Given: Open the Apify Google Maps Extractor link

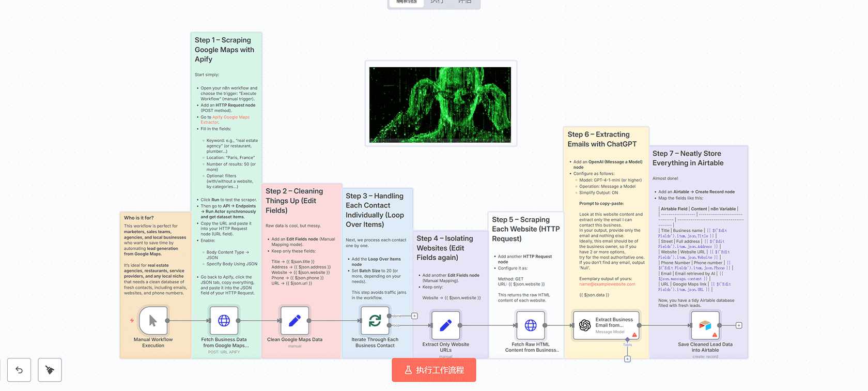Looking at the screenshot, I should [x=230, y=117].
